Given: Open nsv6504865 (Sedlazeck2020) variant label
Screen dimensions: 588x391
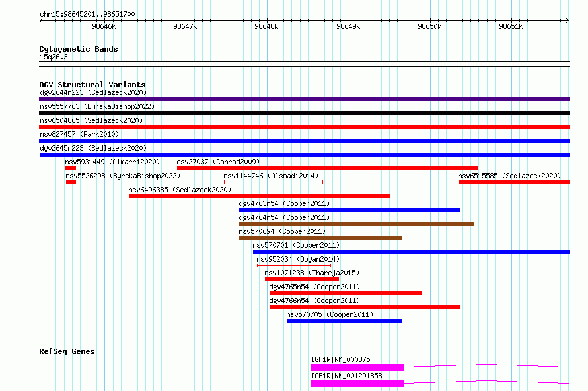Looking at the screenshot, I should pyautogui.click(x=91, y=120).
